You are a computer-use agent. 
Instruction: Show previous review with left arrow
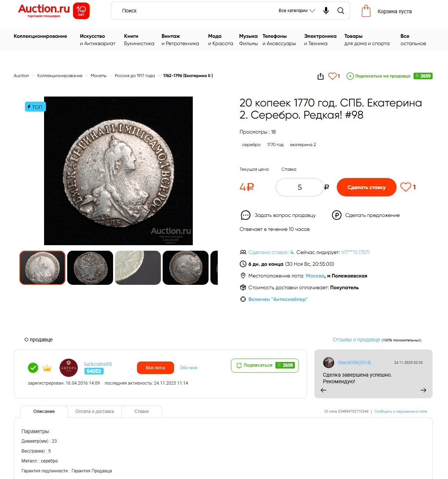[x=324, y=390]
